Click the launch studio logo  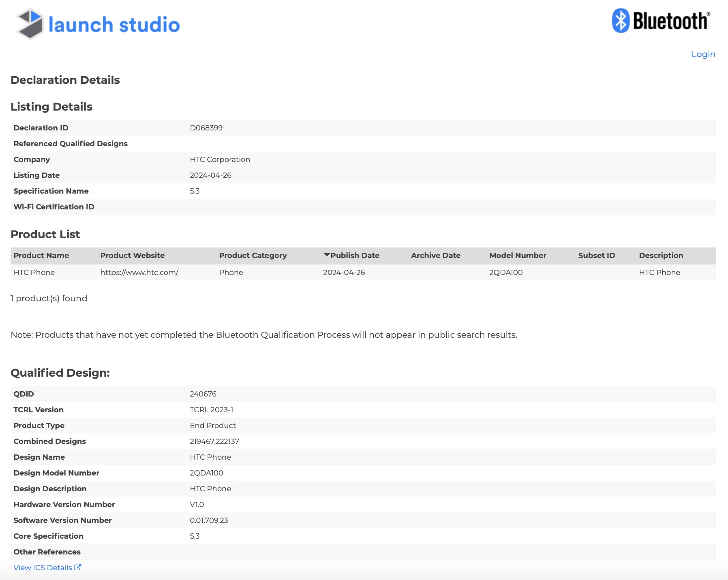(x=98, y=24)
